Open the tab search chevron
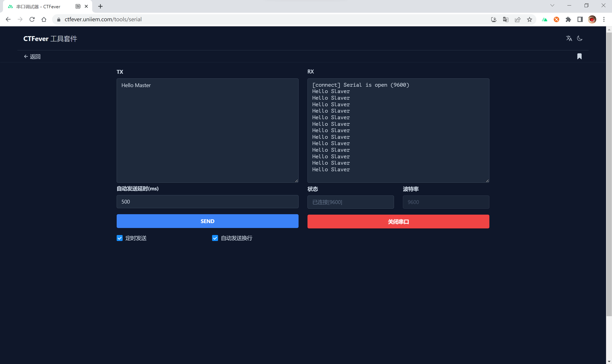The width and height of the screenshot is (612, 364). 552,5
